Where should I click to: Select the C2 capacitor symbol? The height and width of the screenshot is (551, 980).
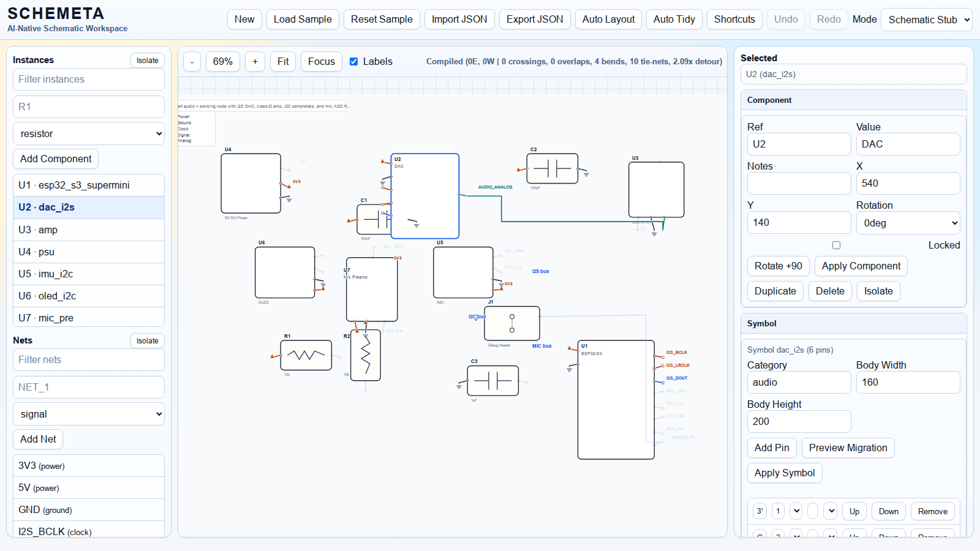[552, 168]
